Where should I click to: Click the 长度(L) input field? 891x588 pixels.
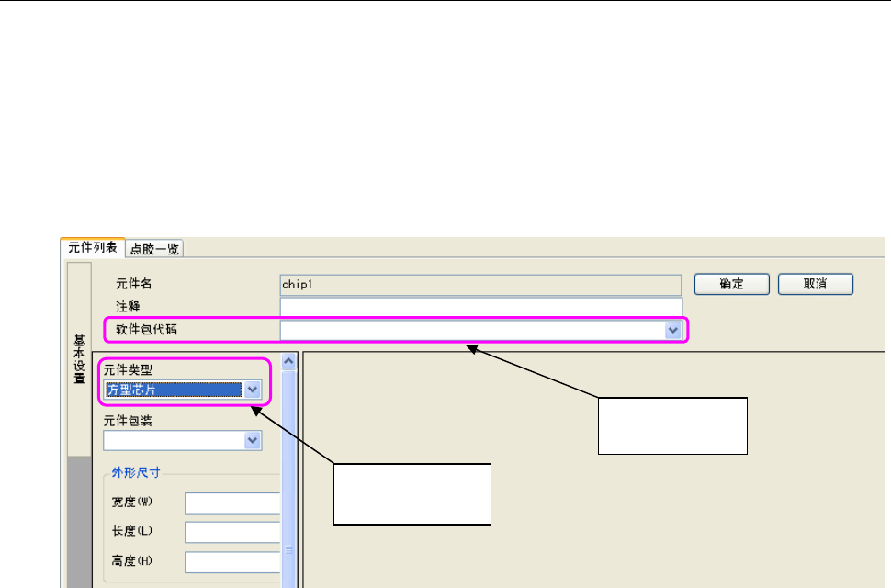tap(232, 532)
